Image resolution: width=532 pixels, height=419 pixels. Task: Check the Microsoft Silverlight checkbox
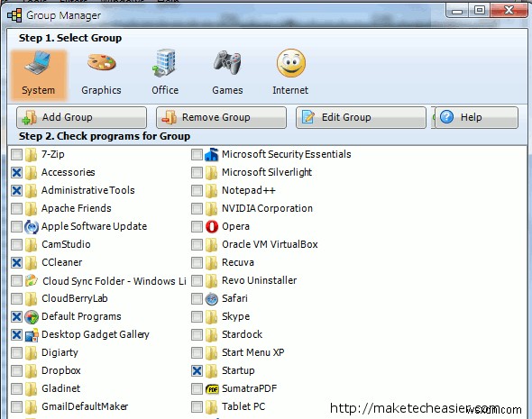click(197, 172)
